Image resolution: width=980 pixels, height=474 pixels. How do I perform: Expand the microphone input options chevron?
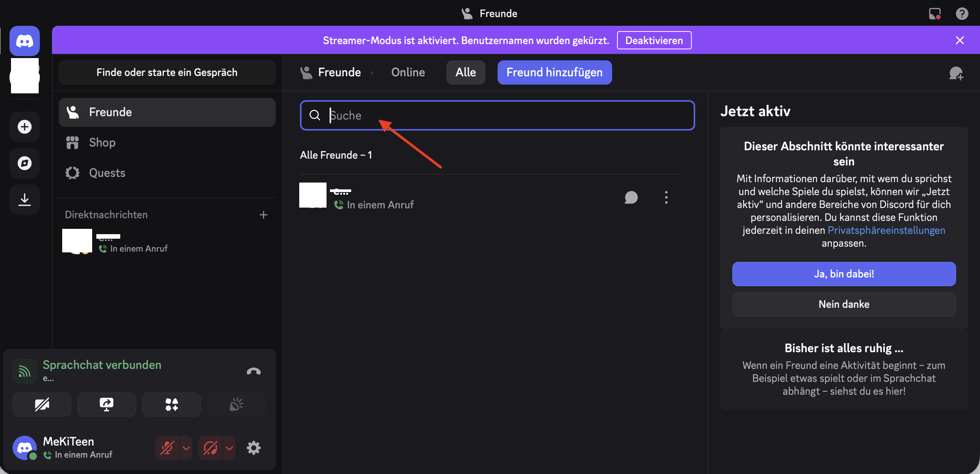click(186, 448)
